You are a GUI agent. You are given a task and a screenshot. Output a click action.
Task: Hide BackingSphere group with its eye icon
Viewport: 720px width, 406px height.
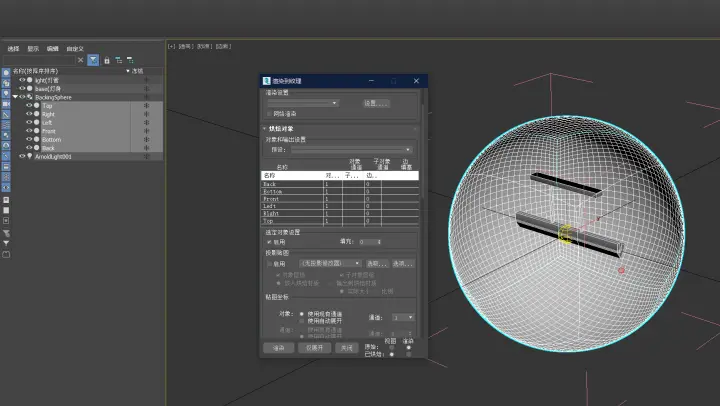pyautogui.click(x=22, y=97)
